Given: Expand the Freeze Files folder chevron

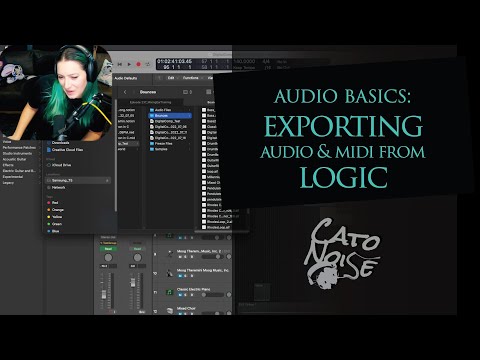Looking at the screenshot, I should pyautogui.click(x=190, y=143).
